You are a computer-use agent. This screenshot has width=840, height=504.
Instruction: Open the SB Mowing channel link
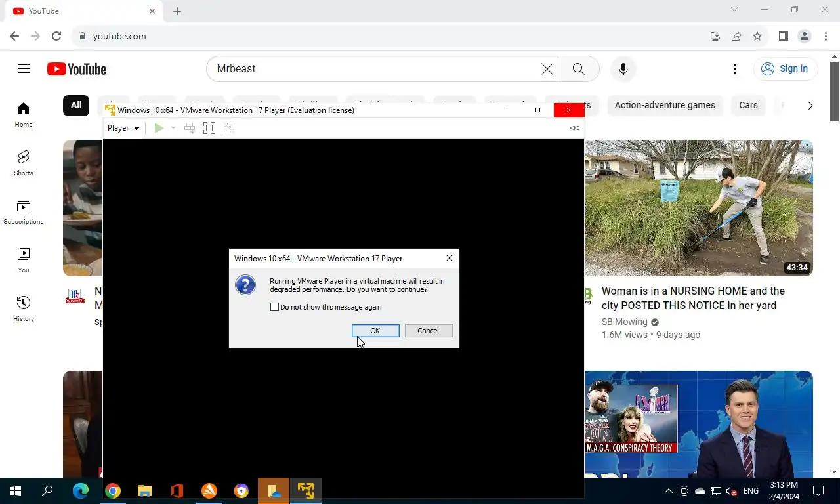625,322
